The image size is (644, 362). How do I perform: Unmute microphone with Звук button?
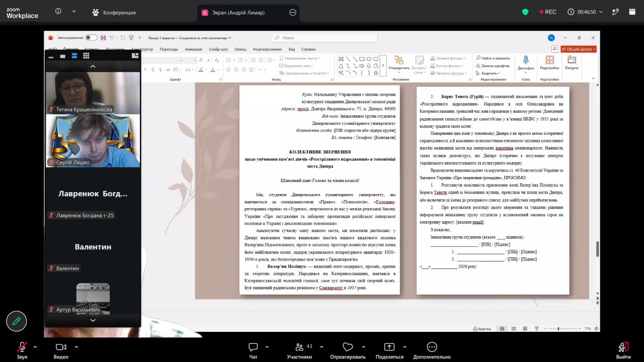(x=22, y=350)
